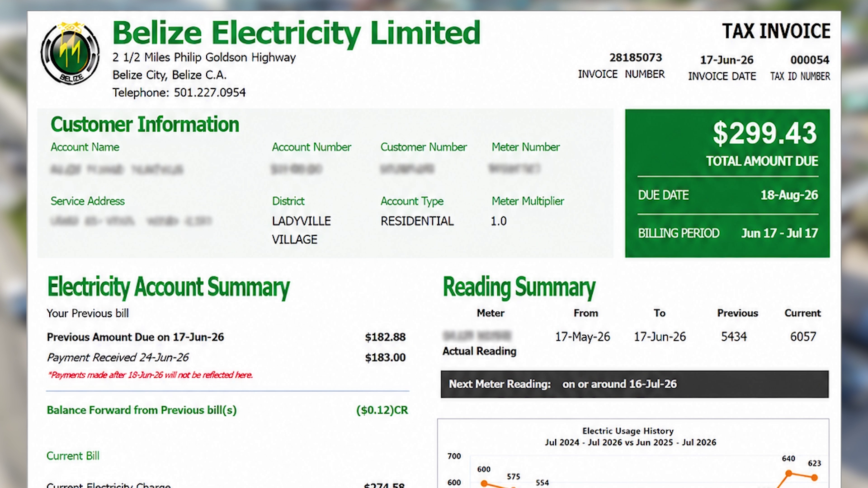Viewport: 868px width, 488px height.
Task: Click the 'BILLING PERIOD' label
Action: click(x=679, y=233)
